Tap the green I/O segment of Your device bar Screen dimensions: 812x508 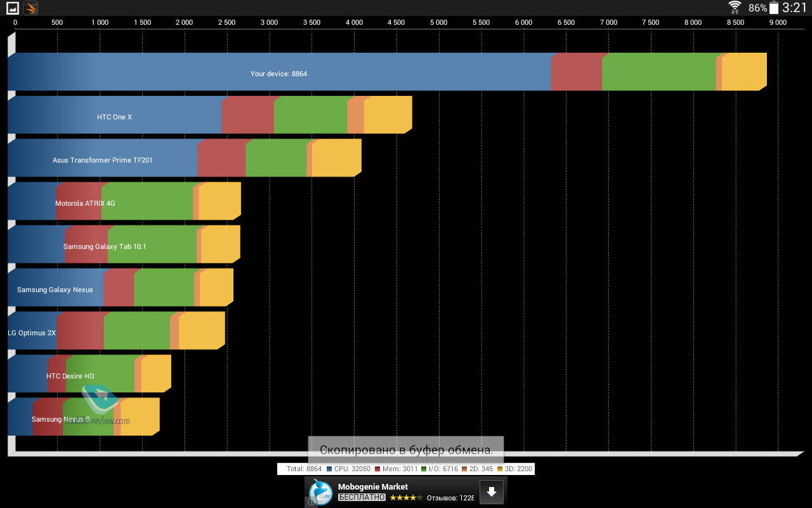pyautogui.click(x=658, y=72)
